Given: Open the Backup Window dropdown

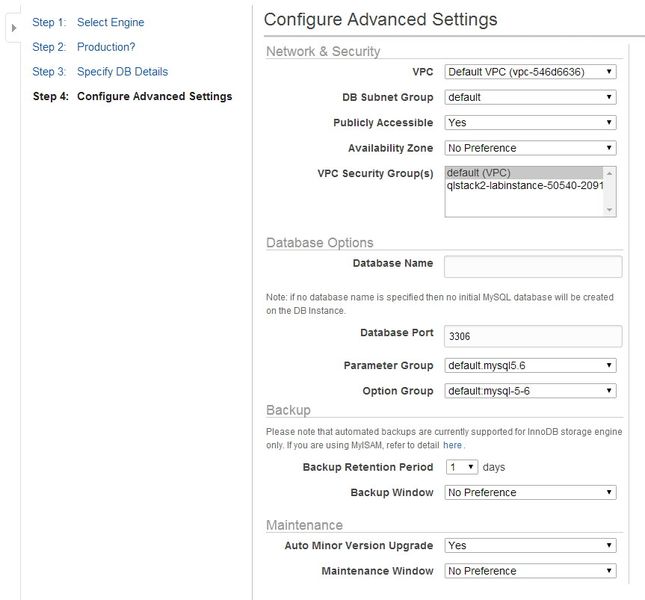Looking at the screenshot, I should (530, 493).
